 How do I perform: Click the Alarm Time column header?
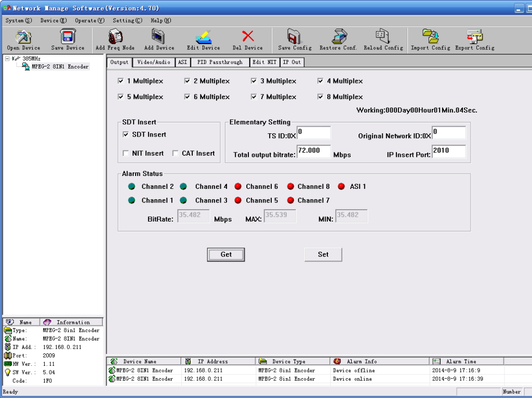click(x=466, y=361)
